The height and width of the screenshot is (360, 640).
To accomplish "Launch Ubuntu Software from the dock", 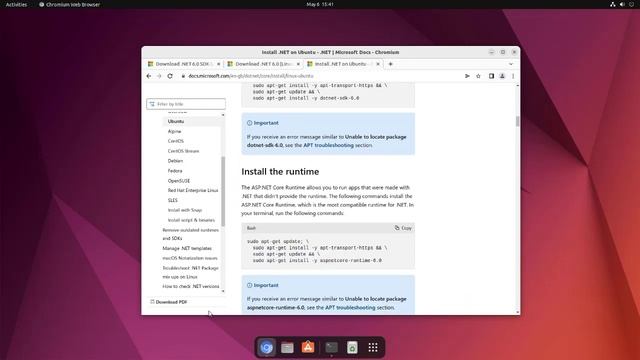I will [308, 347].
